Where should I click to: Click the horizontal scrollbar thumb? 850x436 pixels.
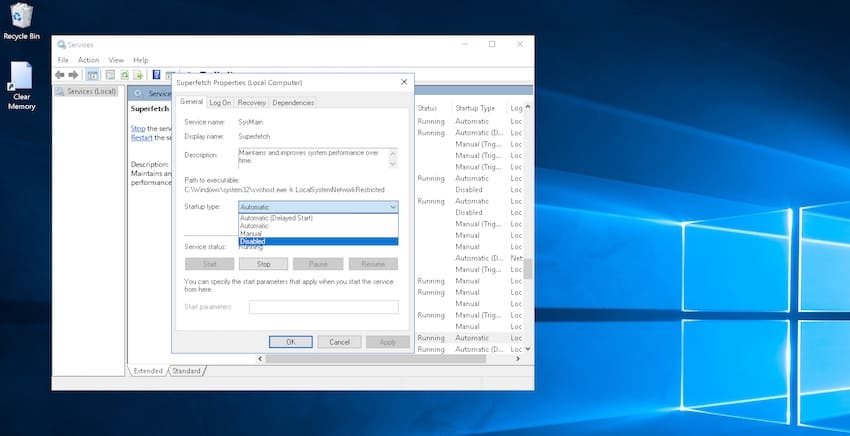point(377,358)
